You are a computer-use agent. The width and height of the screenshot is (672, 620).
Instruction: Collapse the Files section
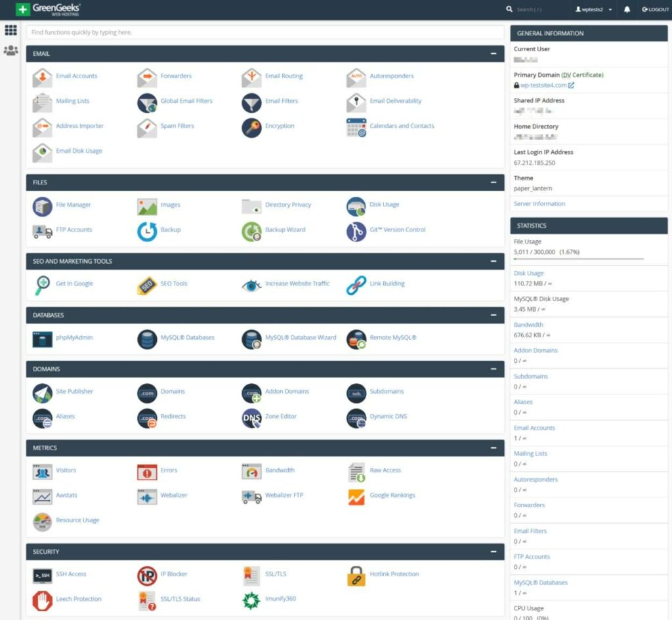493,182
